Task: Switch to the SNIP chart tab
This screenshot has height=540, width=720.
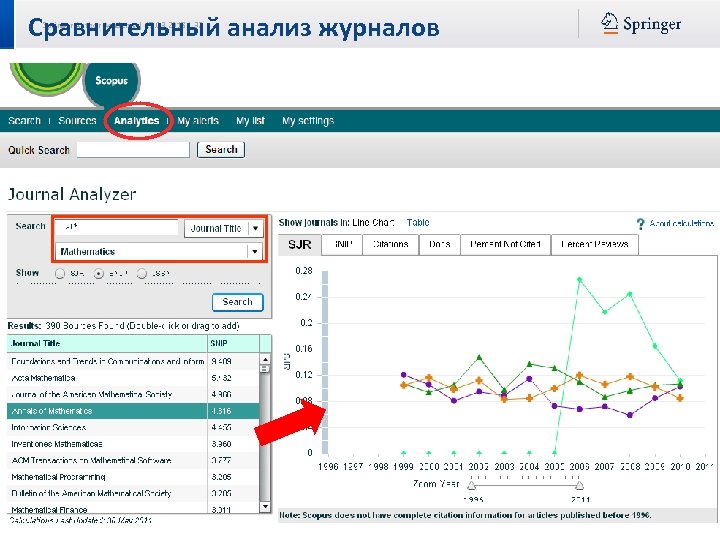Action: tap(342, 244)
